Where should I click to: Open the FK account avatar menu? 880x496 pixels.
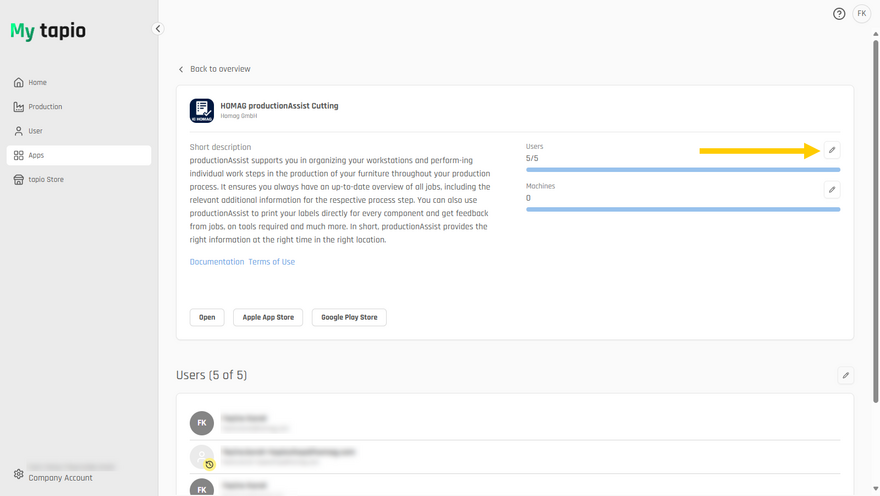861,14
